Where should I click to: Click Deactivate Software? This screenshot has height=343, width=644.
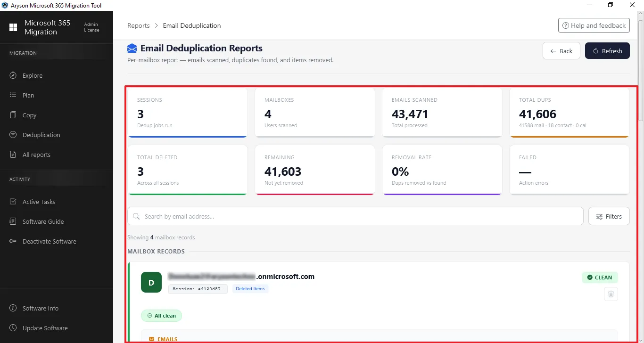coord(49,241)
